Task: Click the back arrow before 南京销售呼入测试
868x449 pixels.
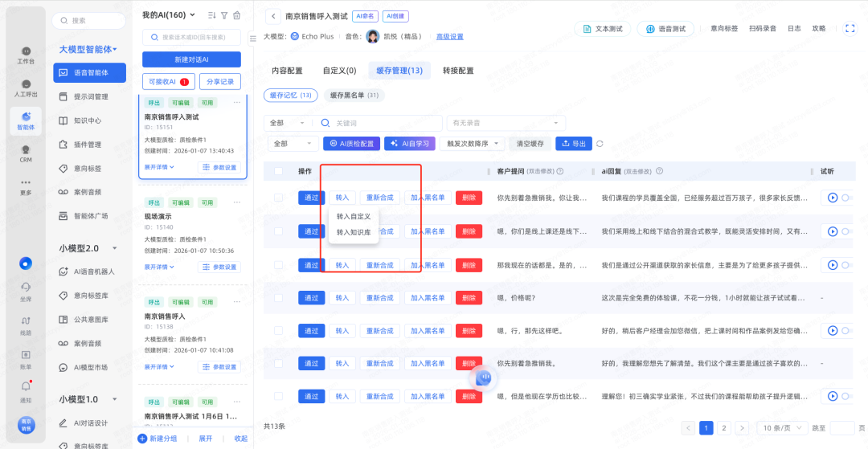Action: 273,16
